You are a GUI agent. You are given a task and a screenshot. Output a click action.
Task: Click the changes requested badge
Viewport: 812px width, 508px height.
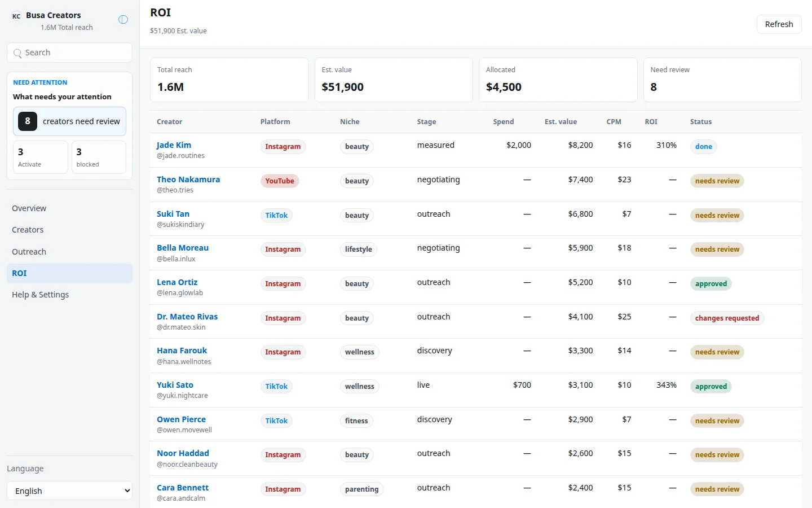[x=727, y=318]
